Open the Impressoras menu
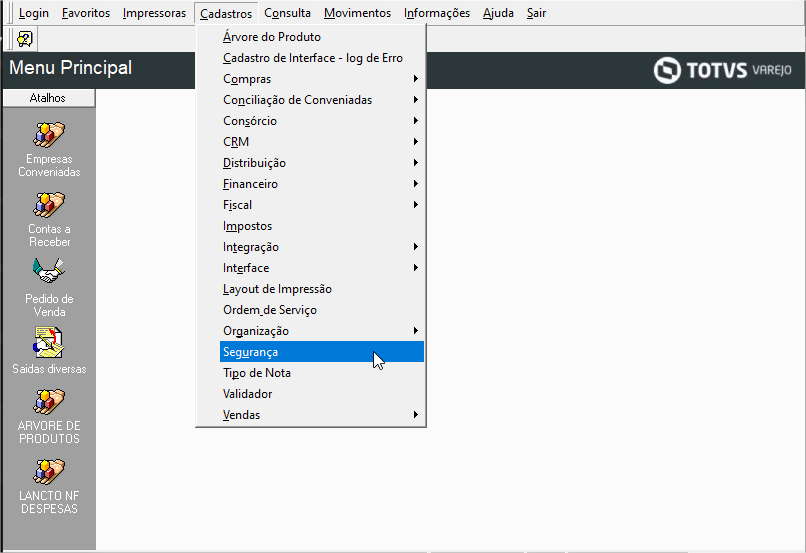Viewport: 806px width, 553px height. [x=154, y=13]
